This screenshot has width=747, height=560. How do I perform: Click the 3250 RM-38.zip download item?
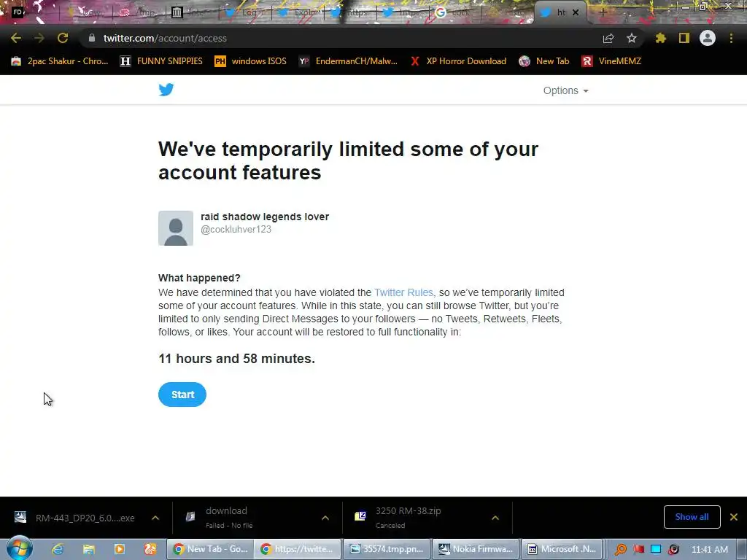(x=419, y=518)
